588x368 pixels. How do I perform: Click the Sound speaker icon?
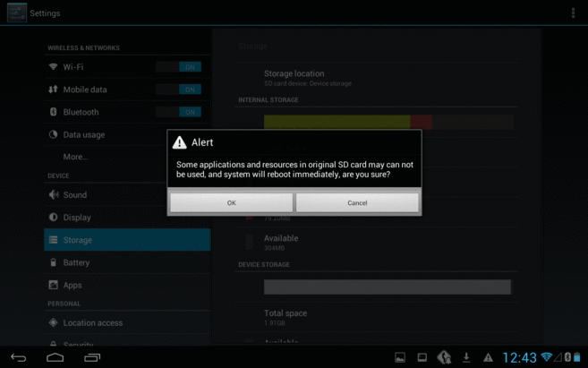coord(53,195)
